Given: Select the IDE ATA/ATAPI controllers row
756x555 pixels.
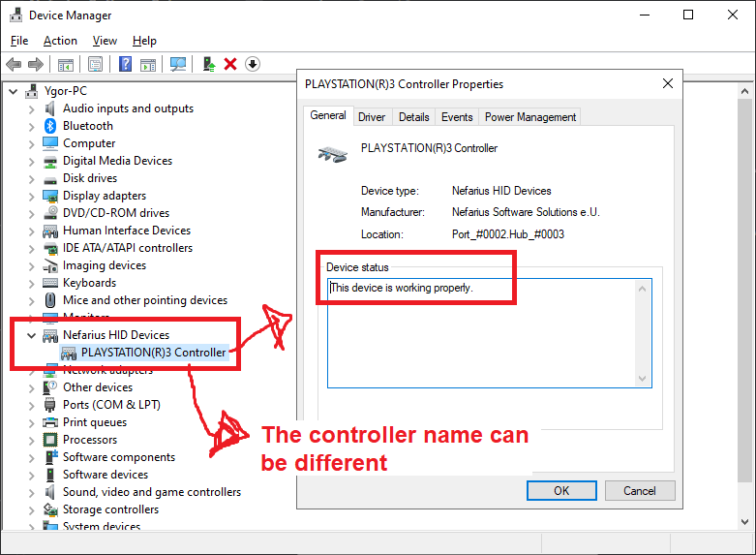Looking at the screenshot, I should coord(127,248).
